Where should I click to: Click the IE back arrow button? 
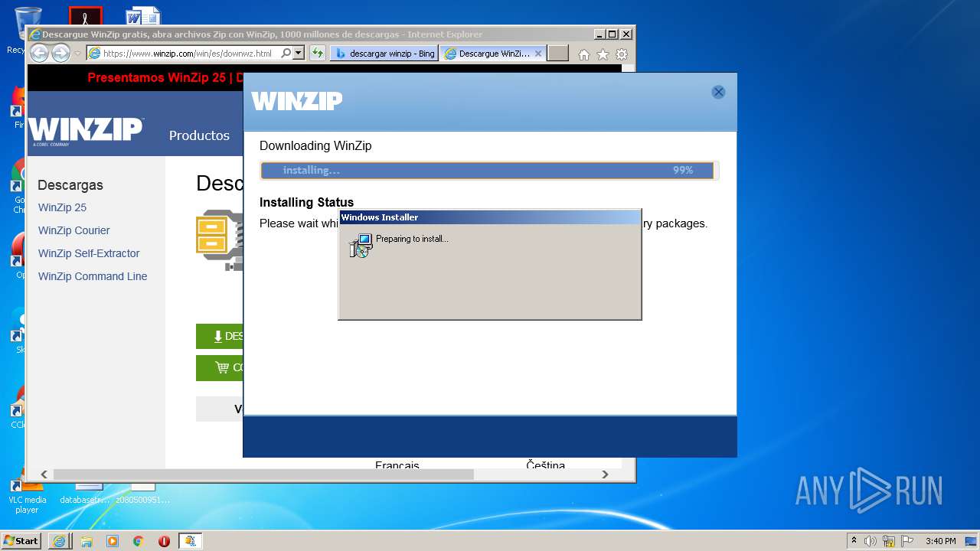pos(39,53)
